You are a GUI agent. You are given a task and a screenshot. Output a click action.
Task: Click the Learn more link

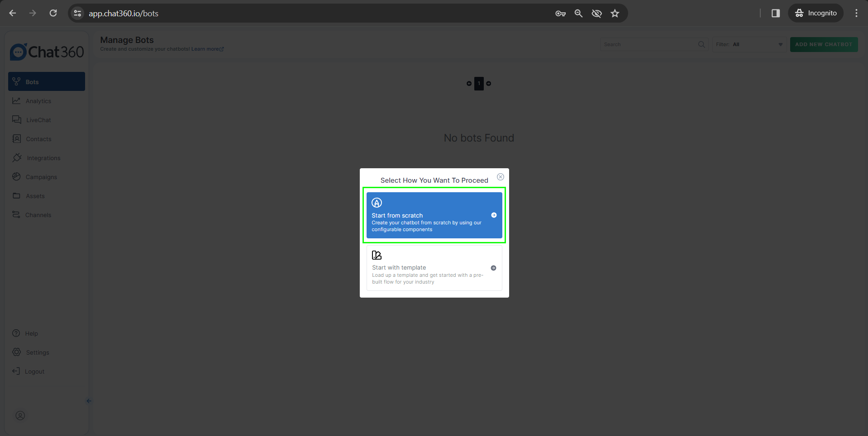click(x=207, y=49)
